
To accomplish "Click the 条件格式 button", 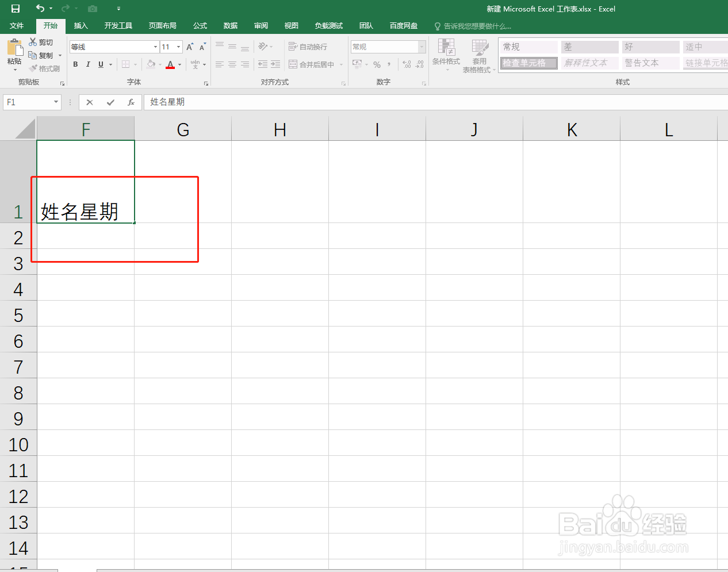I will click(446, 55).
